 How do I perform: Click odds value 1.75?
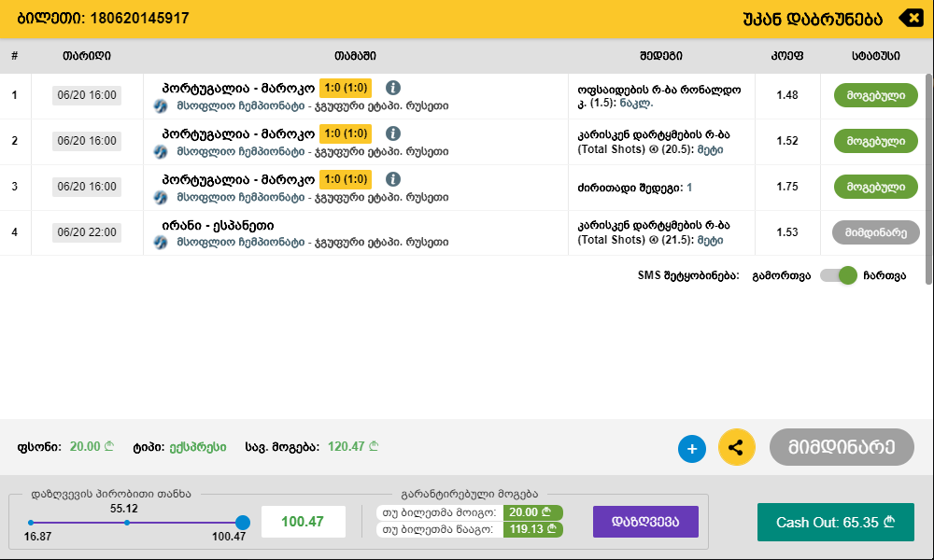pos(786,187)
